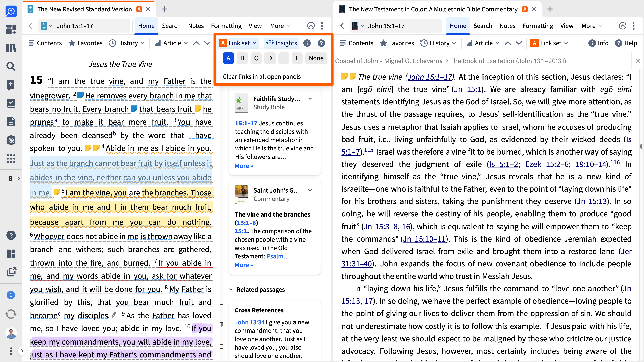This screenshot has width=644, height=362.
Task: Open the apps grid icon in sidebar
Action: 11,159
